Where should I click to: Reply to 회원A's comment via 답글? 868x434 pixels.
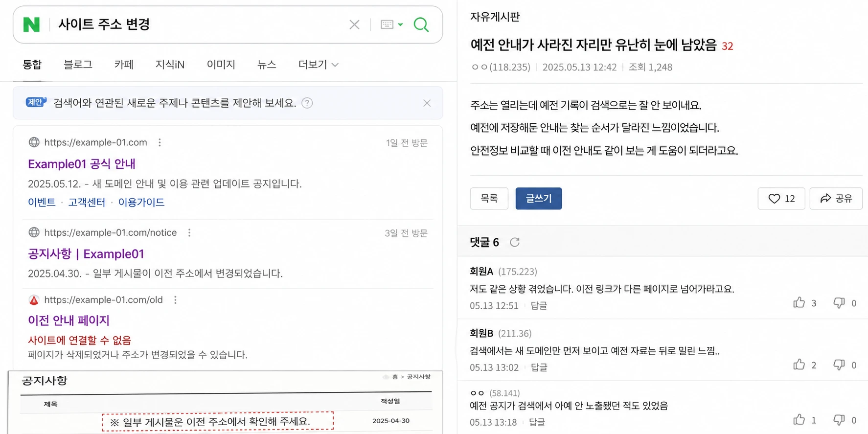click(539, 306)
